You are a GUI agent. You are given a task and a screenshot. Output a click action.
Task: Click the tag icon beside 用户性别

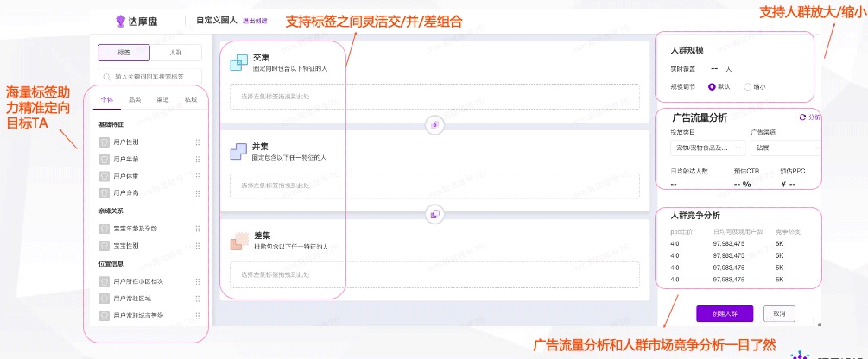point(104,142)
